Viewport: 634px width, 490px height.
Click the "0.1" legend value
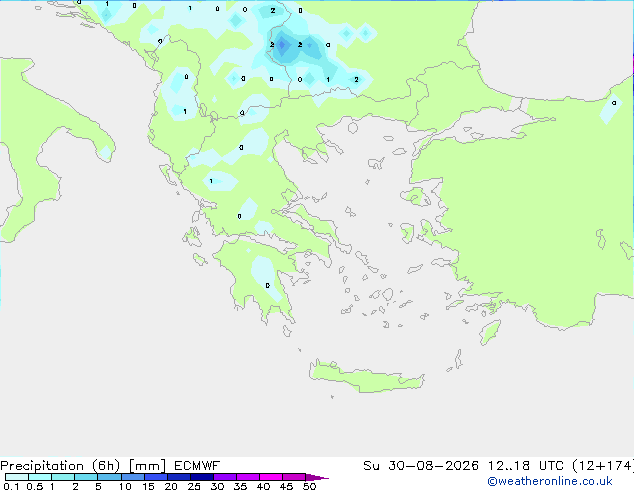click(x=11, y=486)
